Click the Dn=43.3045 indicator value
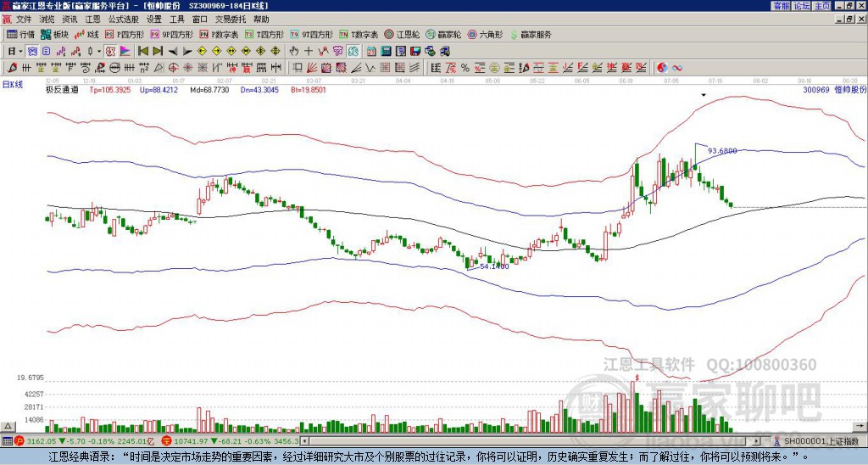 (x=259, y=89)
